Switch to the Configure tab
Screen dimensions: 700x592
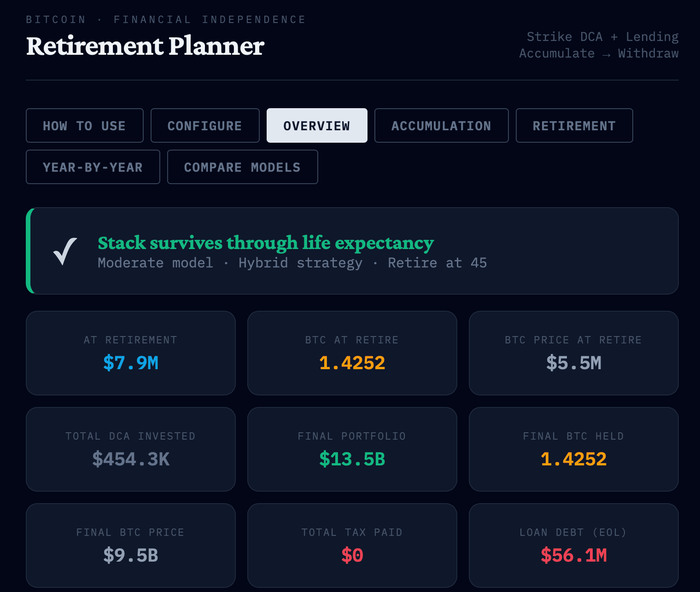point(204,125)
